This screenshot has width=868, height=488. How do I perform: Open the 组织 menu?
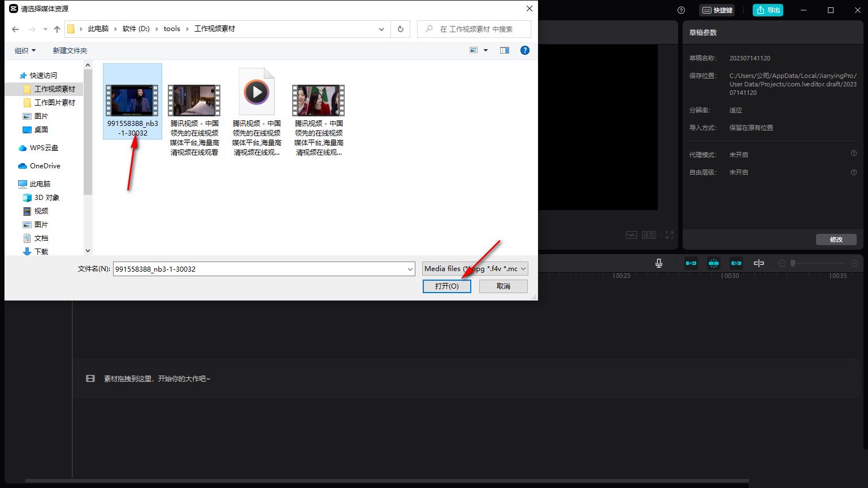pyautogui.click(x=25, y=50)
